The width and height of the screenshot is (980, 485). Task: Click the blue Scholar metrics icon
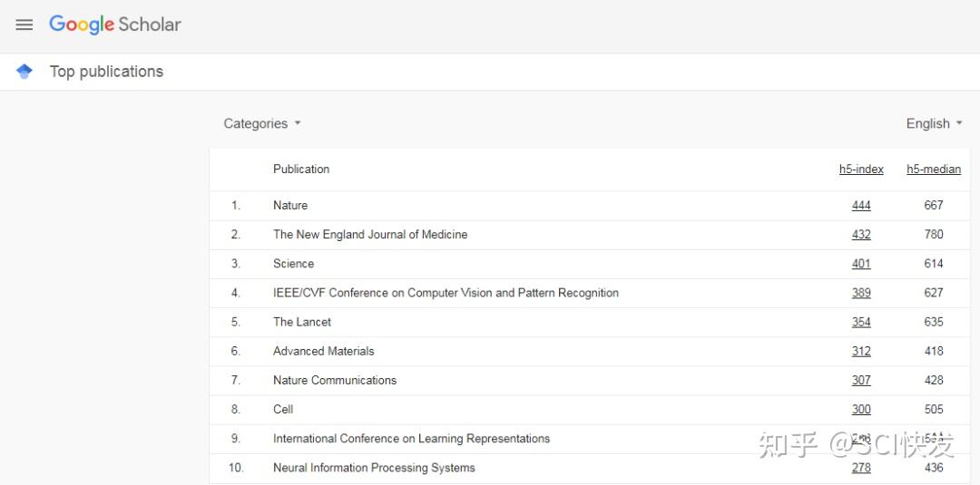[x=24, y=72]
